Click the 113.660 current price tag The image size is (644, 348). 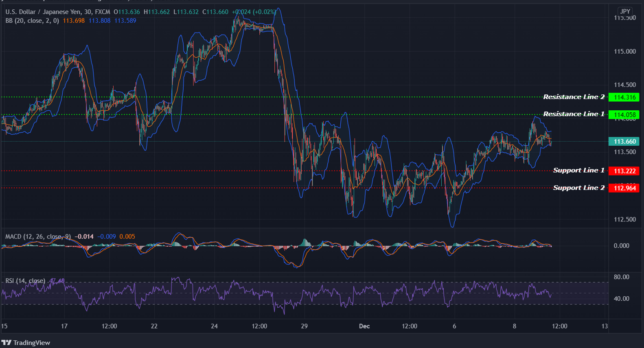click(624, 142)
